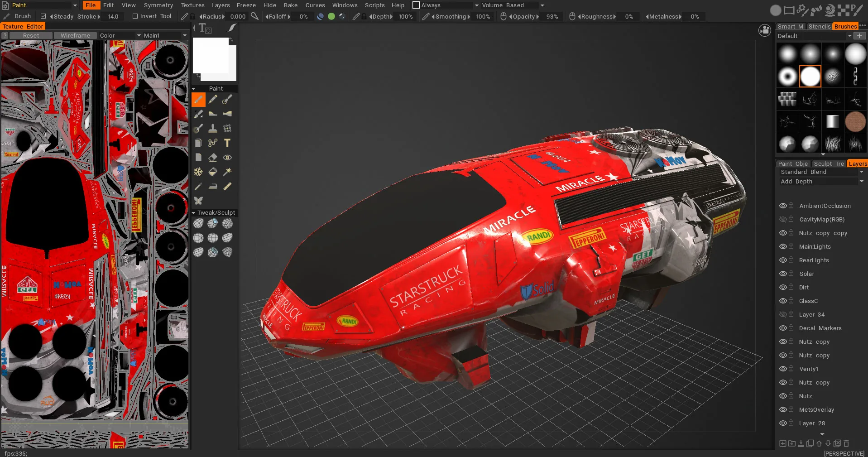Screen dimensions: 868x457
Task: Add a new layer with plus icon
Action: pos(782,443)
